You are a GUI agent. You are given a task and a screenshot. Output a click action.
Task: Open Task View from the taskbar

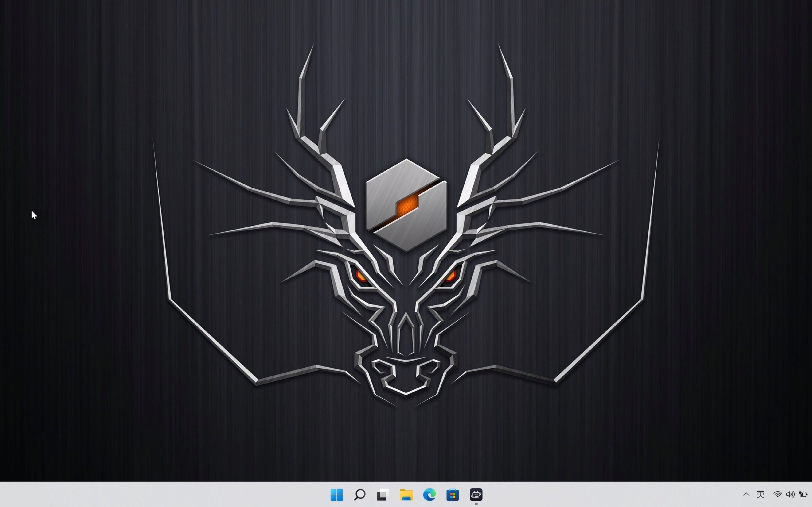tap(383, 495)
